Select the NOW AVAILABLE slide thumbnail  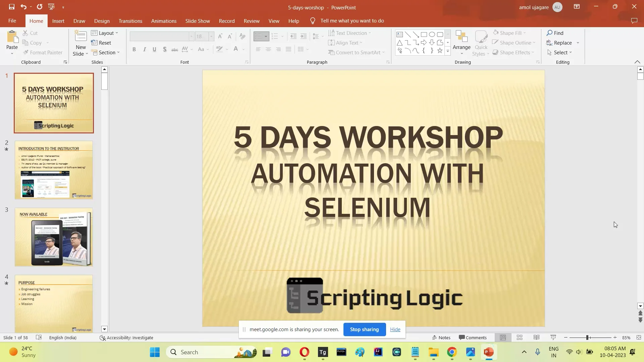click(54, 237)
